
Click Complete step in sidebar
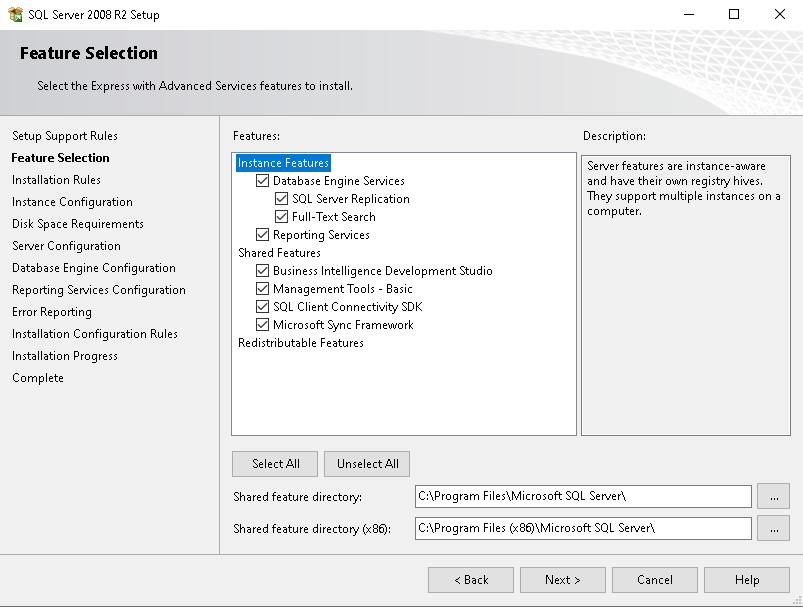[x=38, y=378]
